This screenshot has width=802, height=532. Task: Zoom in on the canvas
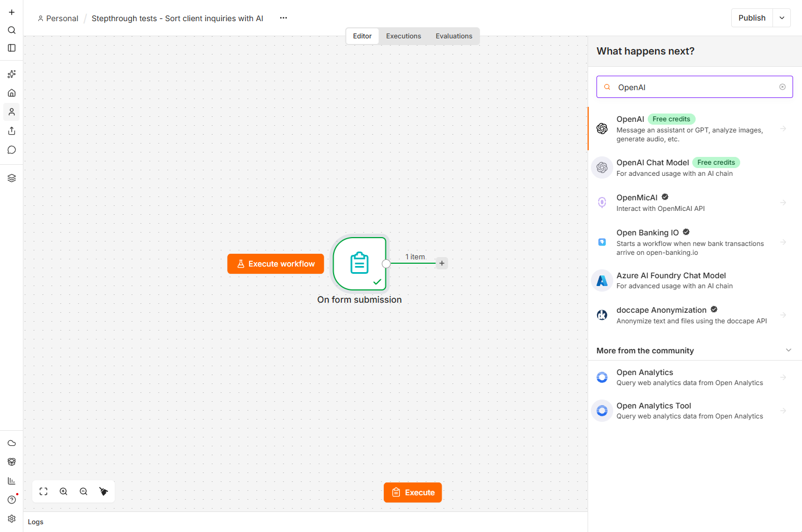click(63, 491)
